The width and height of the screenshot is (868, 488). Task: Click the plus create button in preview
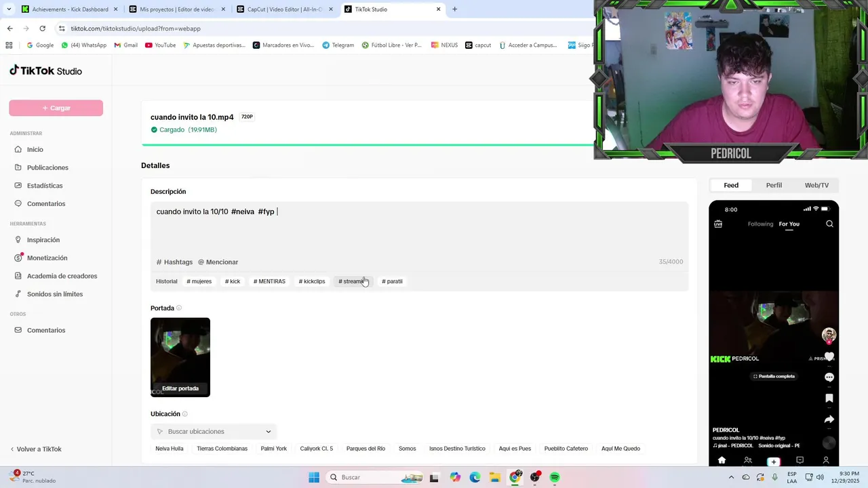774,462
